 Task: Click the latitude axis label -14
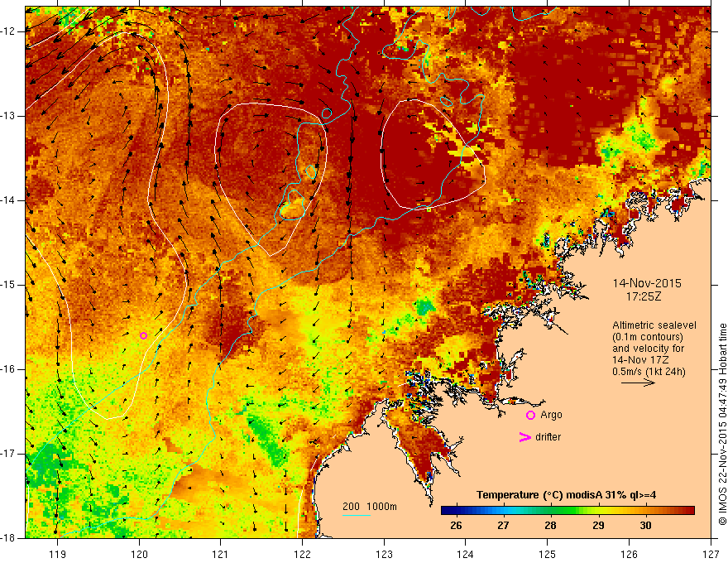click(8, 200)
